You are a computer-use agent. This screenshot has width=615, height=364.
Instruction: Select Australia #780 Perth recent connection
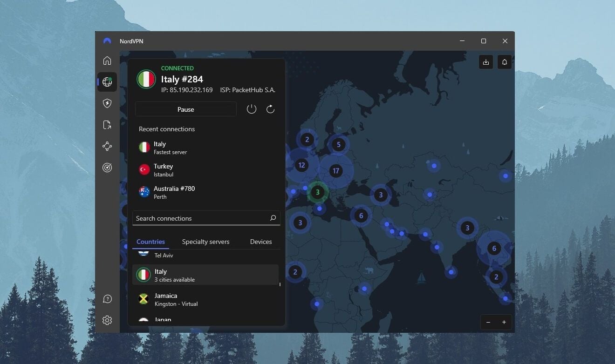click(x=206, y=192)
